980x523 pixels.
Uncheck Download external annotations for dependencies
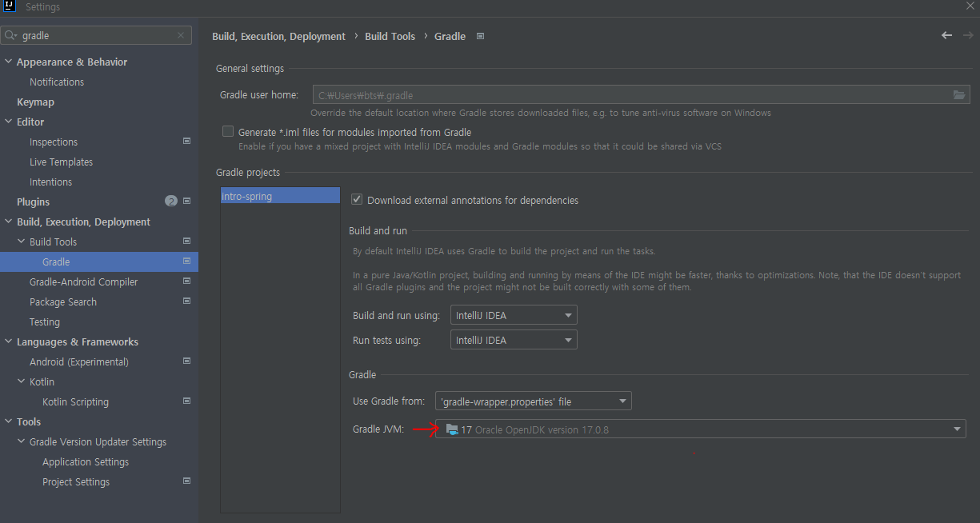(x=357, y=200)
